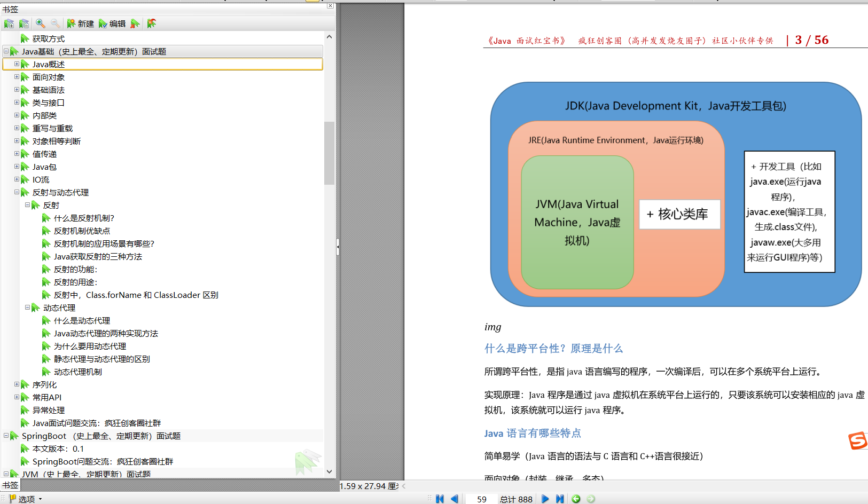Expand the 序列化 bookmark node
The height and width of the screenshot is (504, 868).
coord(17,384)
